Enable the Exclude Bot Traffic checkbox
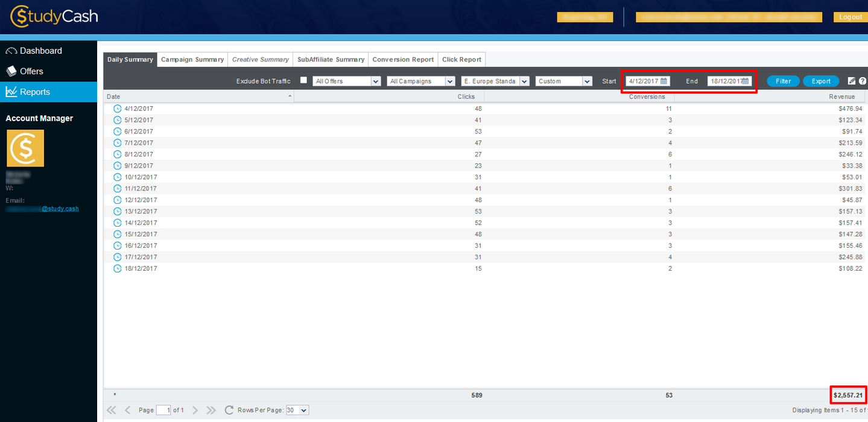The height and width of the screenshot is (422, 868). (303, 80)
